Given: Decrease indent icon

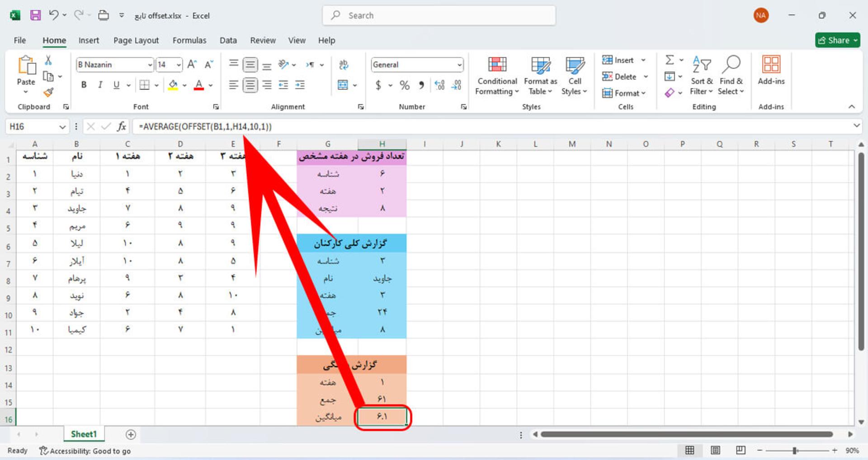Looking at the screenshot, I should point(283,85).
